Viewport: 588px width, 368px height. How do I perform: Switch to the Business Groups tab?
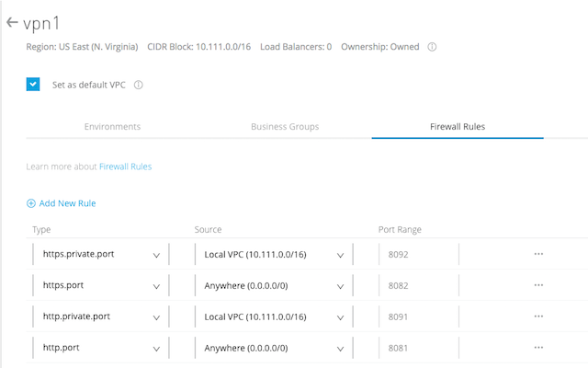285,127
